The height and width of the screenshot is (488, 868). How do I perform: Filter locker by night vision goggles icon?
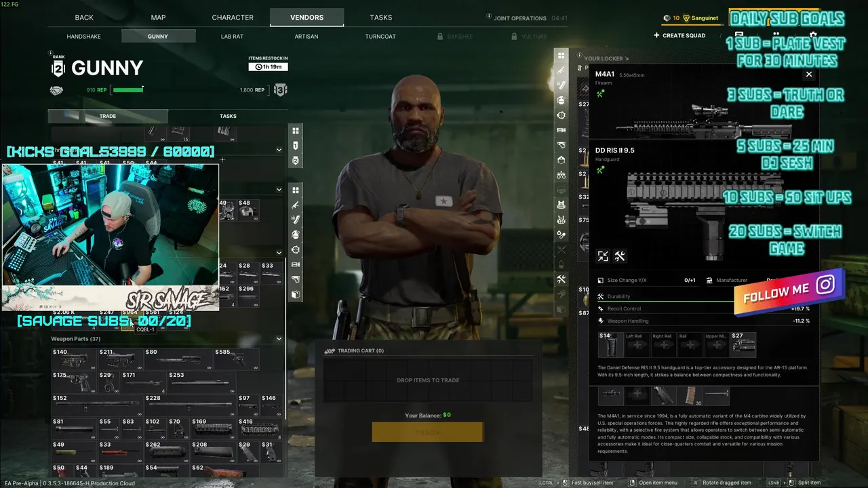click(x=561, y=175)
